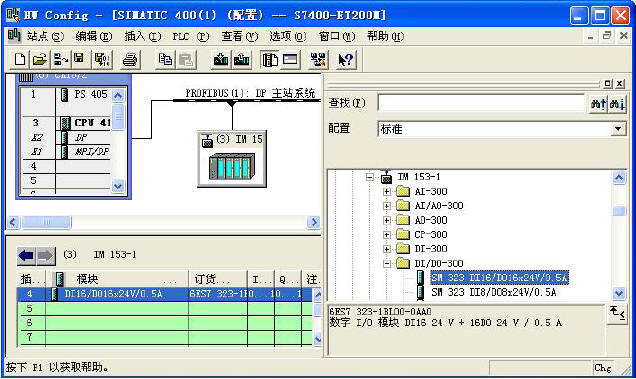Click the address overview toolbar icon
636x379 pixels.
[290, 60]
